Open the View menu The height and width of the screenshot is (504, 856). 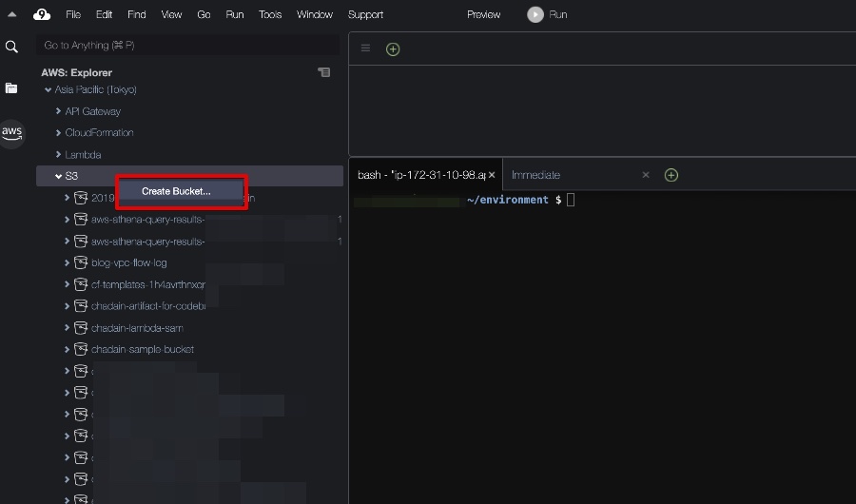171,15
